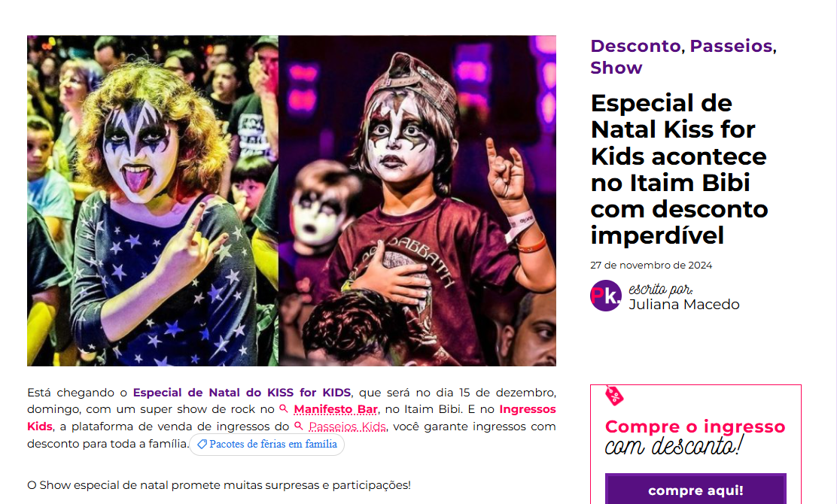Click magnifier icon beside Passeios Kids

point(299,426)
